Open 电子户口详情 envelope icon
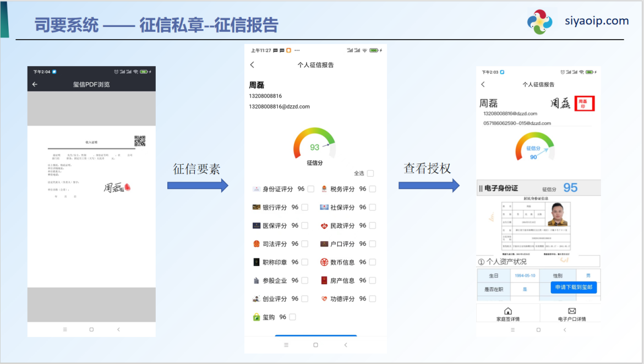The height and width of the screenshot is (364, 644). pos(571,311)
